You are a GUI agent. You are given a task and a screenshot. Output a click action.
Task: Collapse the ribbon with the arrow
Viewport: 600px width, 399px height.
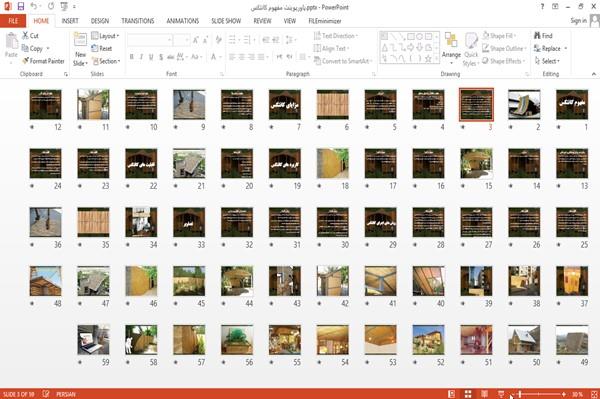coord(593,74)
